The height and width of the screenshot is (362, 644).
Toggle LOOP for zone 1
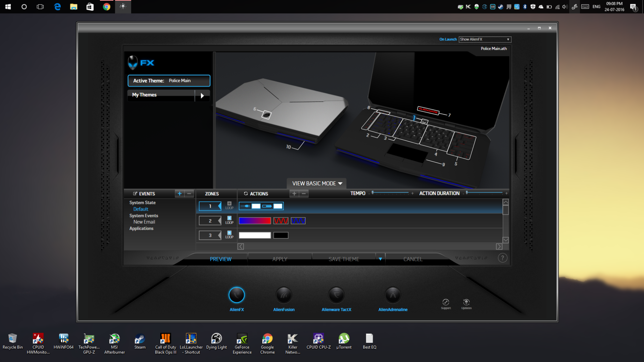[x=229, y=206]
